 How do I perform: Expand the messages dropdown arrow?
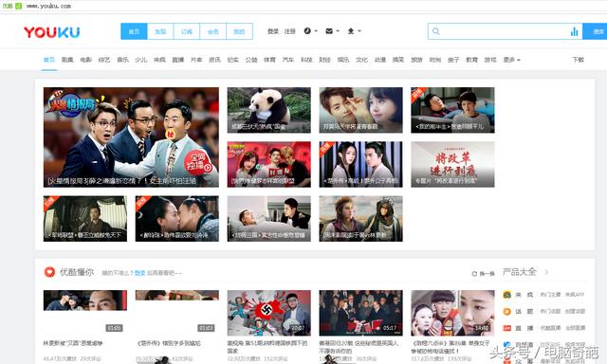(x=338, y=31)
